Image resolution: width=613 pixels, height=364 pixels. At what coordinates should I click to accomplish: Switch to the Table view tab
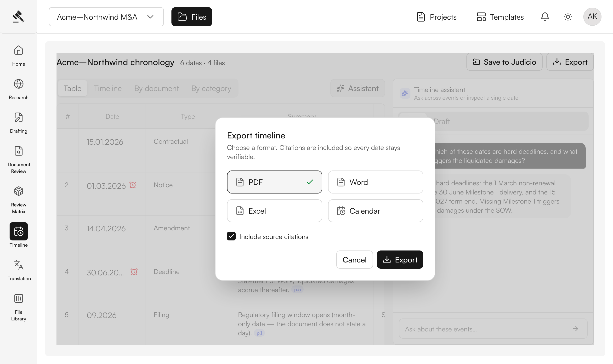(x=73, y=88)
